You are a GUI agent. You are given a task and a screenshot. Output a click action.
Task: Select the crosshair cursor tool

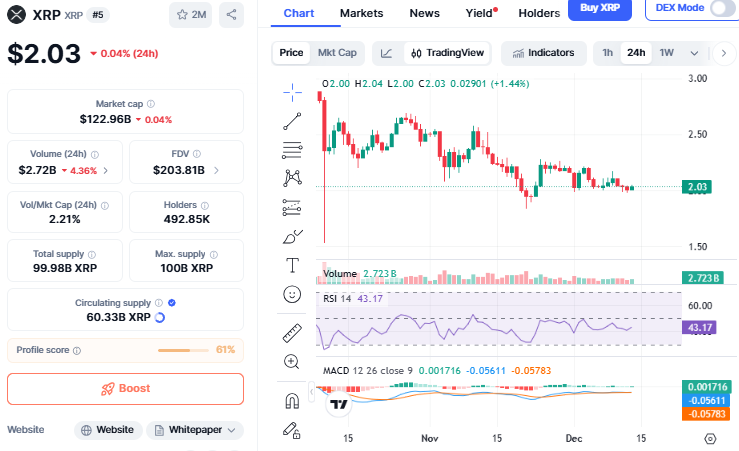click(x=292, y=92)
